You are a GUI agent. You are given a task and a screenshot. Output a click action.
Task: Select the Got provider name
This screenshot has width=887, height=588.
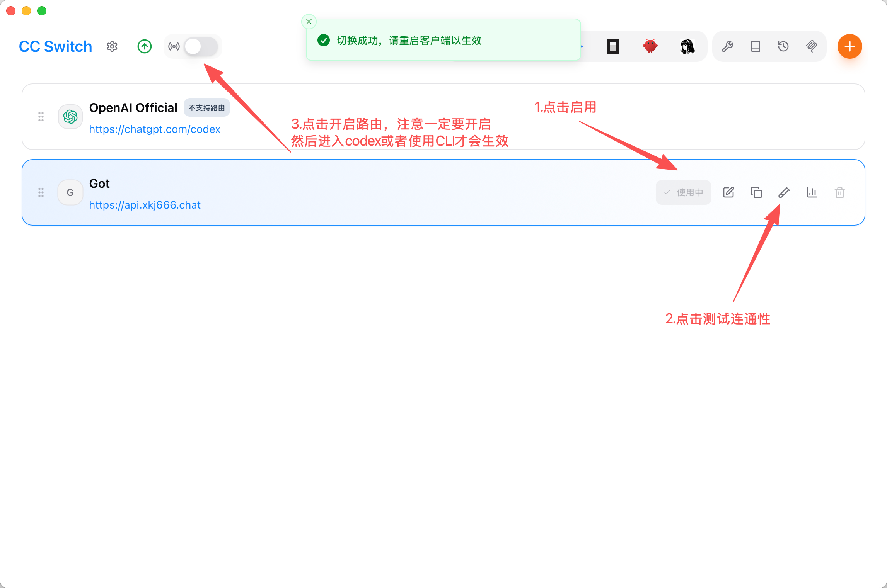(x=99, y=184)
